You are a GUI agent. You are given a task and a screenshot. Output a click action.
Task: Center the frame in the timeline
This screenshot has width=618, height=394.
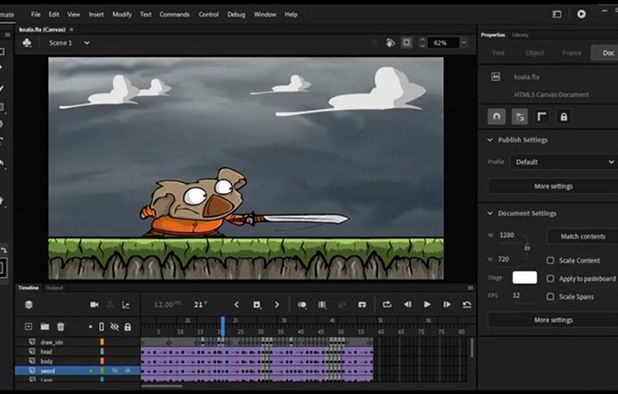[362, 305]
